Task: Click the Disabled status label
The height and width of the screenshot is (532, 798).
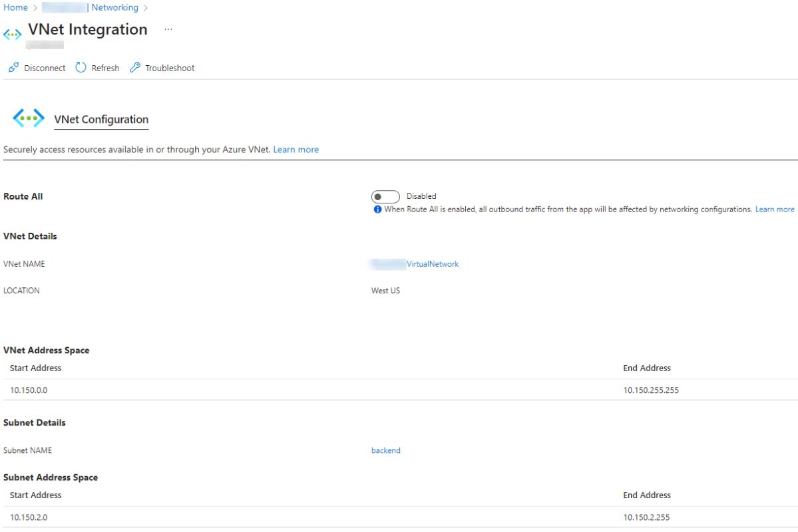Action: pyautogui.click(x=421, y=196)
